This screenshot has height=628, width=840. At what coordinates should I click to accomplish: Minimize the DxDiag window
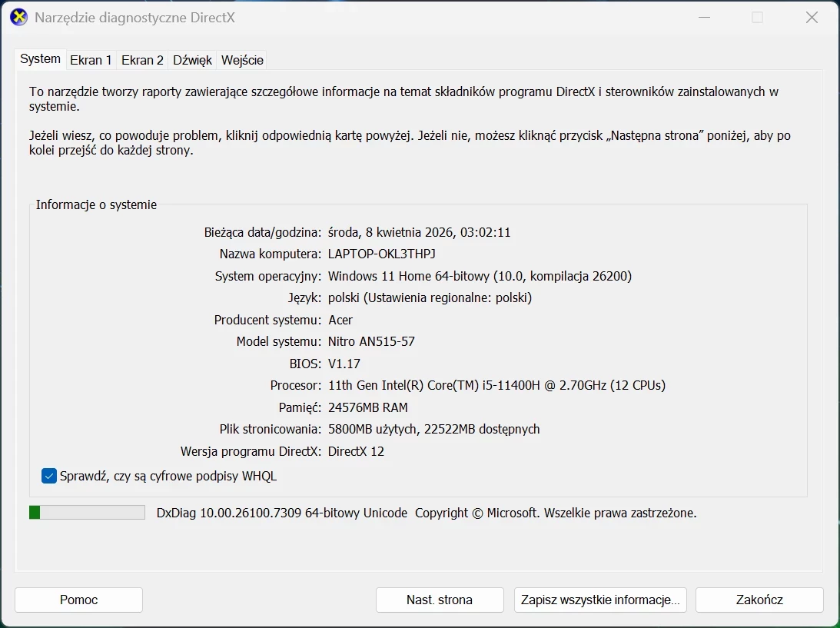[704, 17]
